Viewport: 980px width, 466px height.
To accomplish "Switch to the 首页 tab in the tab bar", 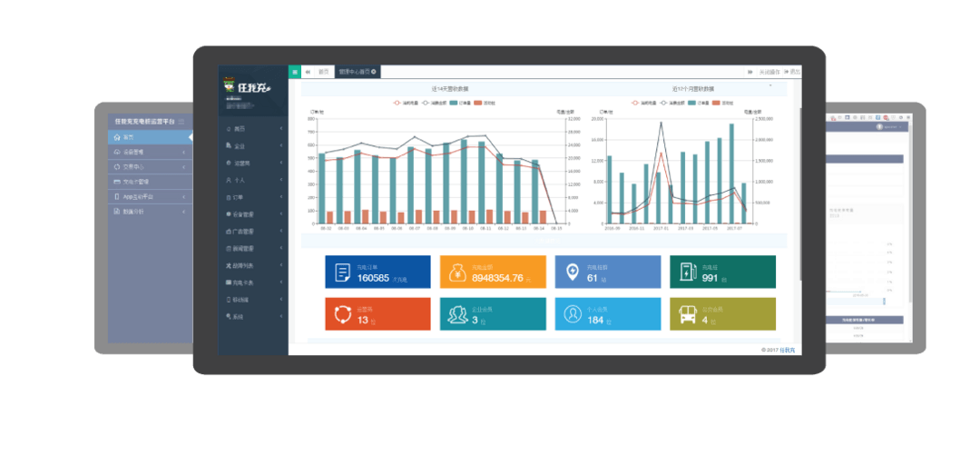I will [x=324, y=72].
